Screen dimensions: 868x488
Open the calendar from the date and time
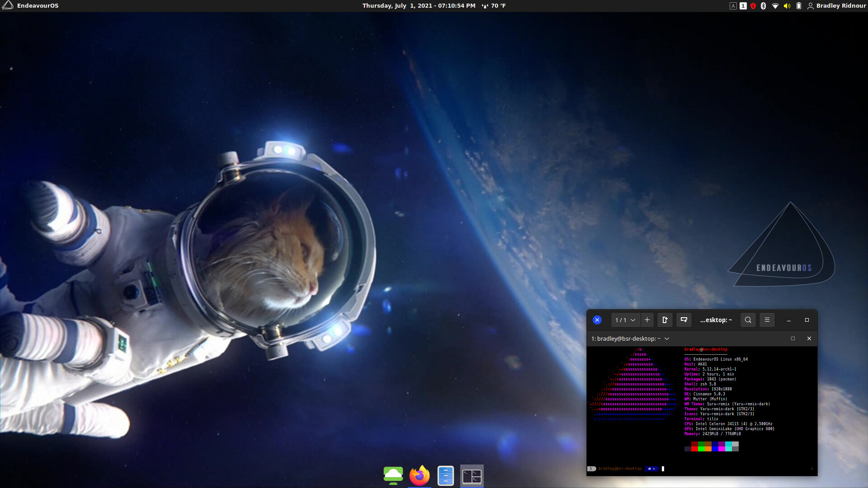click(419, 5)
